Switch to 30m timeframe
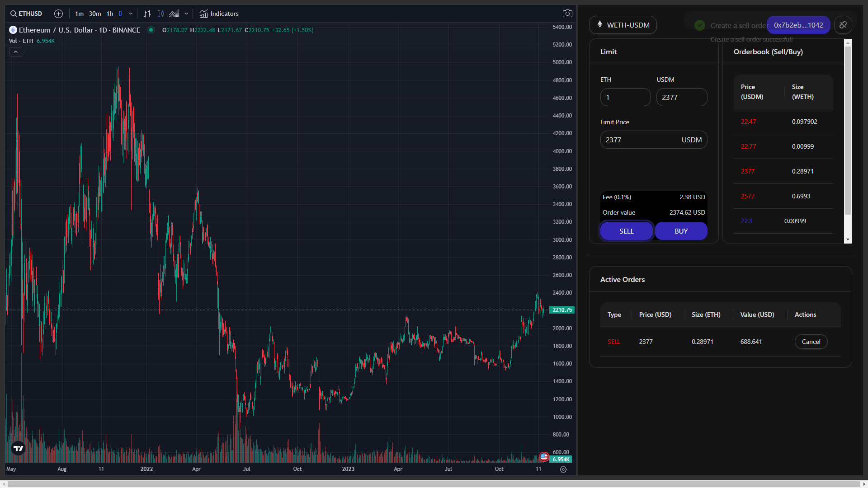 point(95,14)
